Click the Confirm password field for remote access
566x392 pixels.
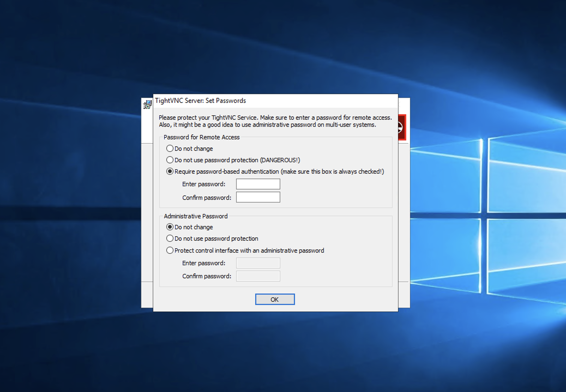258,197
